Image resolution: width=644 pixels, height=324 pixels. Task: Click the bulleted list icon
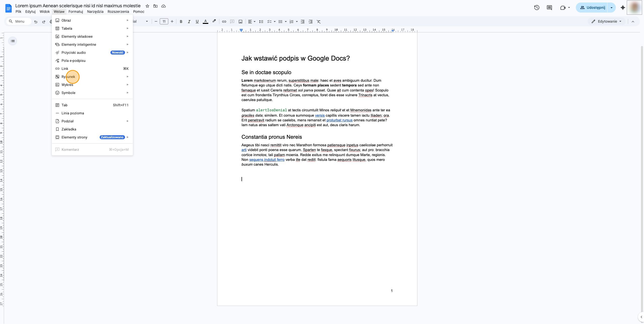(x=280, y=22)
